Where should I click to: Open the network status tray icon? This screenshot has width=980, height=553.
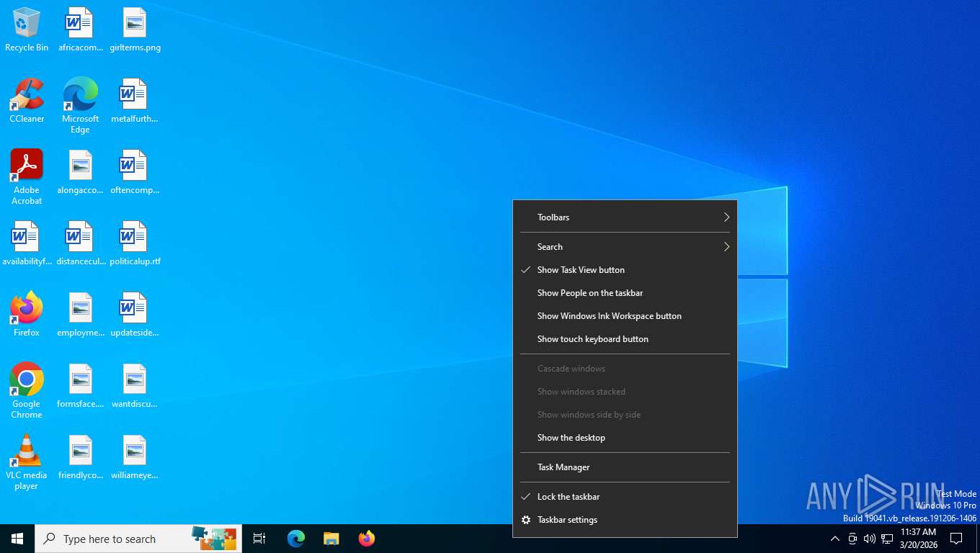pyautogui.click(x=887, y=539)
